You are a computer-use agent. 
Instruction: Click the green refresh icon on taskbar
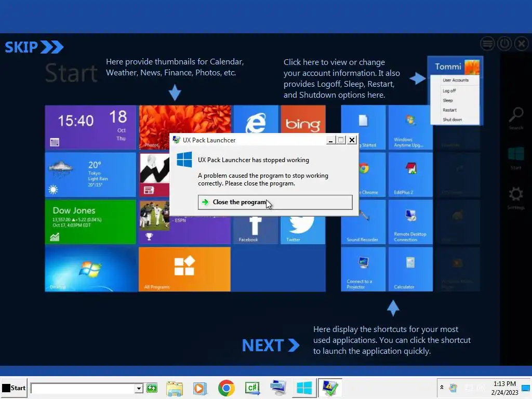[152, 388]
